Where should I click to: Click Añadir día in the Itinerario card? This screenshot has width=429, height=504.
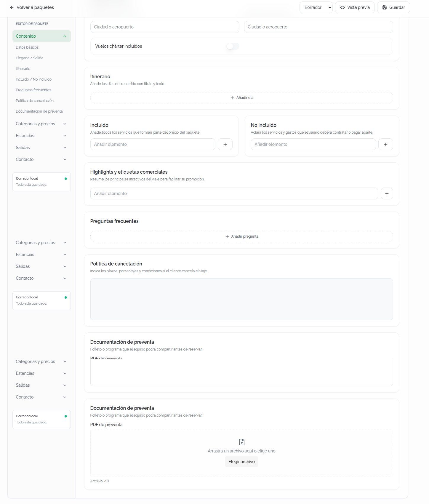coord(242,98)
